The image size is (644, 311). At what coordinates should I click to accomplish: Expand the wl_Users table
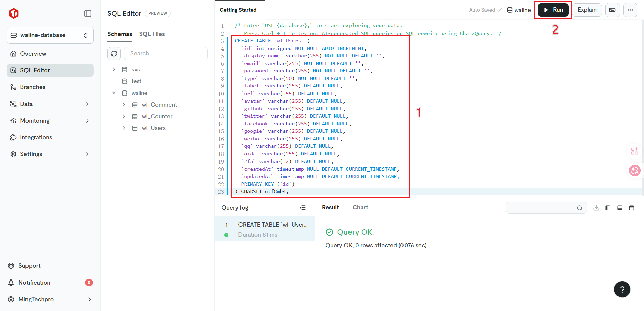124,128
